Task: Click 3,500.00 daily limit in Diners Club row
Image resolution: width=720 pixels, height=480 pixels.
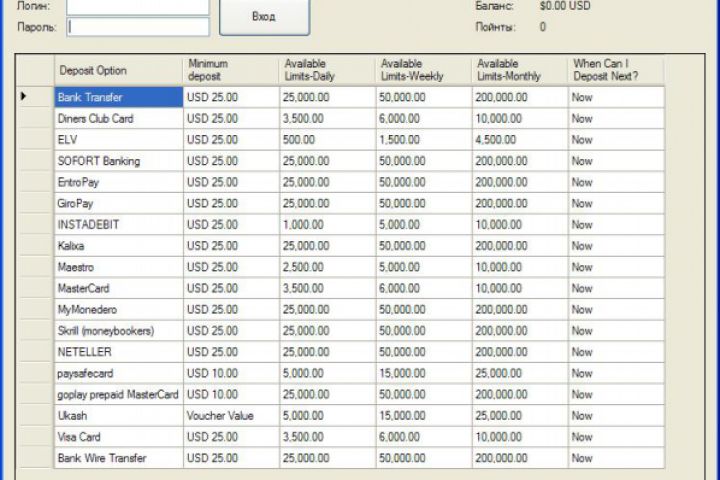Action: pos(327,119)
